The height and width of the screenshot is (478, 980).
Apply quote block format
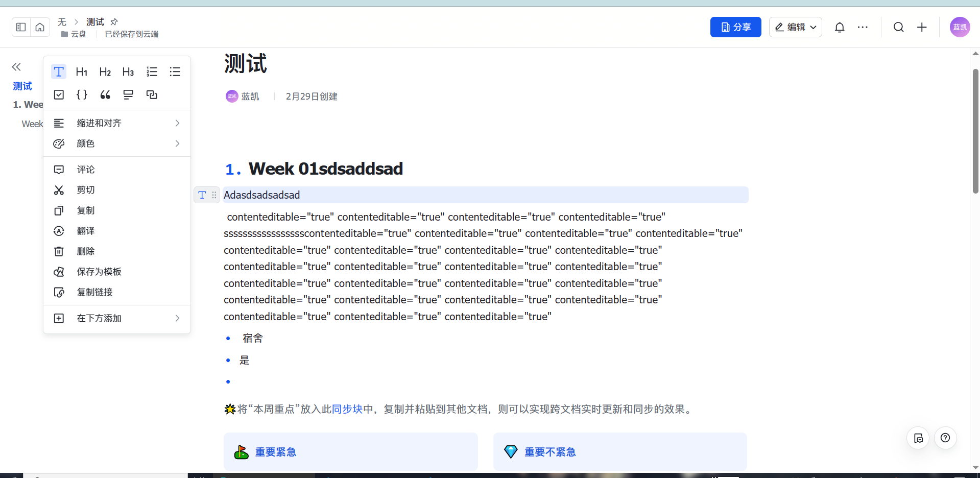105,95
